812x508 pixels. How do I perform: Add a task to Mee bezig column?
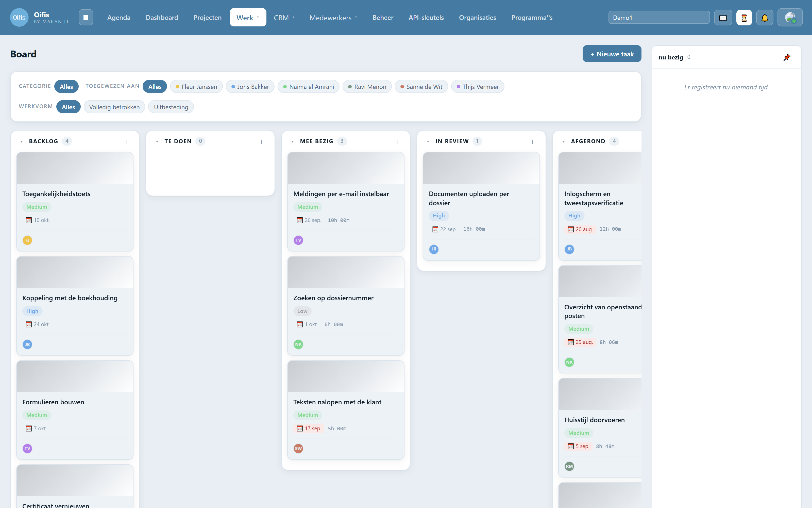click(x=397, y=142)
